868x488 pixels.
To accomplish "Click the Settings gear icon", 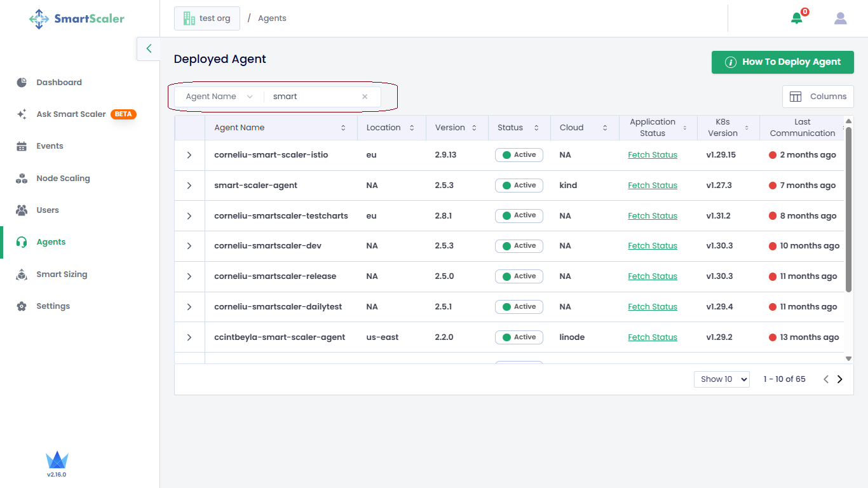I will 22,306.
